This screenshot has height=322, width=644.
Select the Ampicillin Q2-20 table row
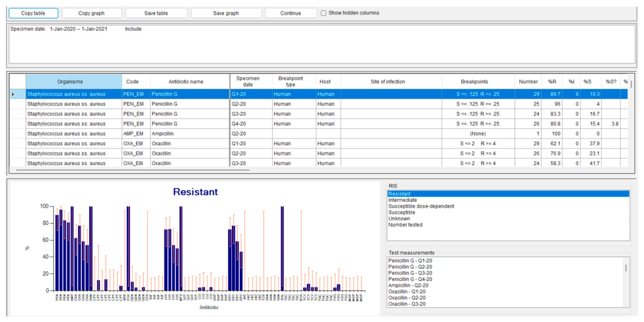pos(162,134)
